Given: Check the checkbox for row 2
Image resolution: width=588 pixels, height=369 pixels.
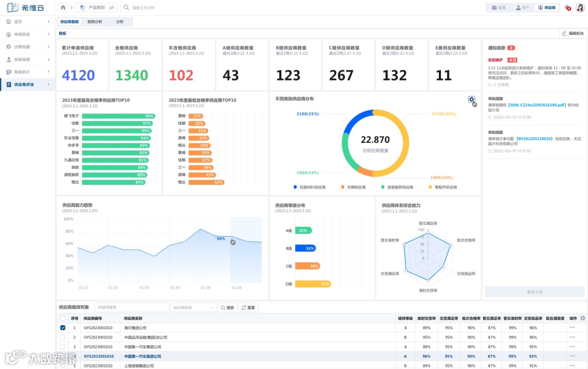Looking at the screenshot, I should click(63, 337).
